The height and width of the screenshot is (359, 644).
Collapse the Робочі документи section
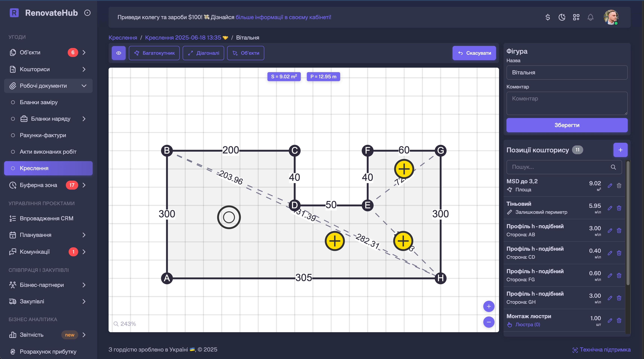pyautogui.click(x=48, y=86)
